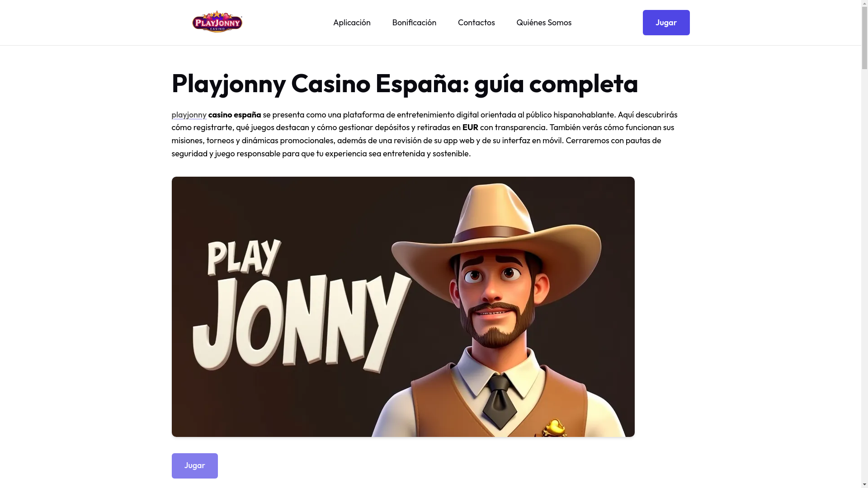Viewport: 868px width, 488px height.
Task: Click the bold casino españa text
Action: (235, 115)
